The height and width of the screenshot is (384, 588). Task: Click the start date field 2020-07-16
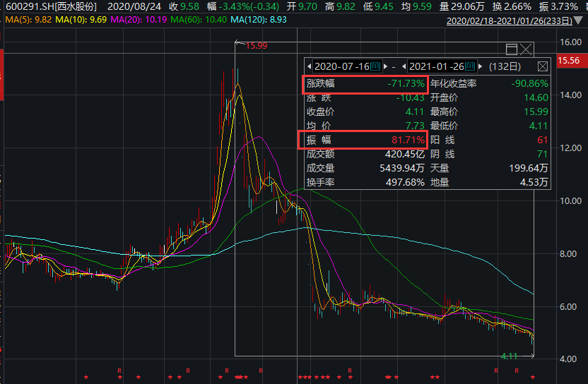click(342, 66)
